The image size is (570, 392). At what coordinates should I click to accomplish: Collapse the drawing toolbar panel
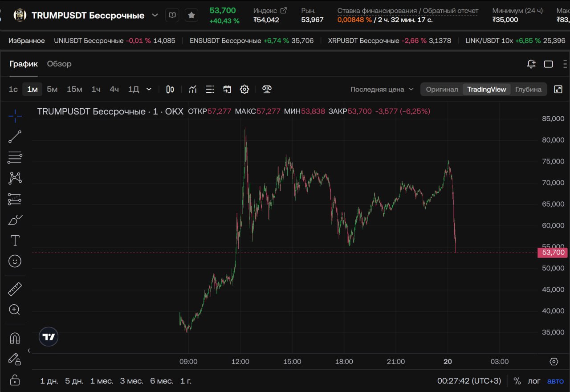(x=29, y=351)
